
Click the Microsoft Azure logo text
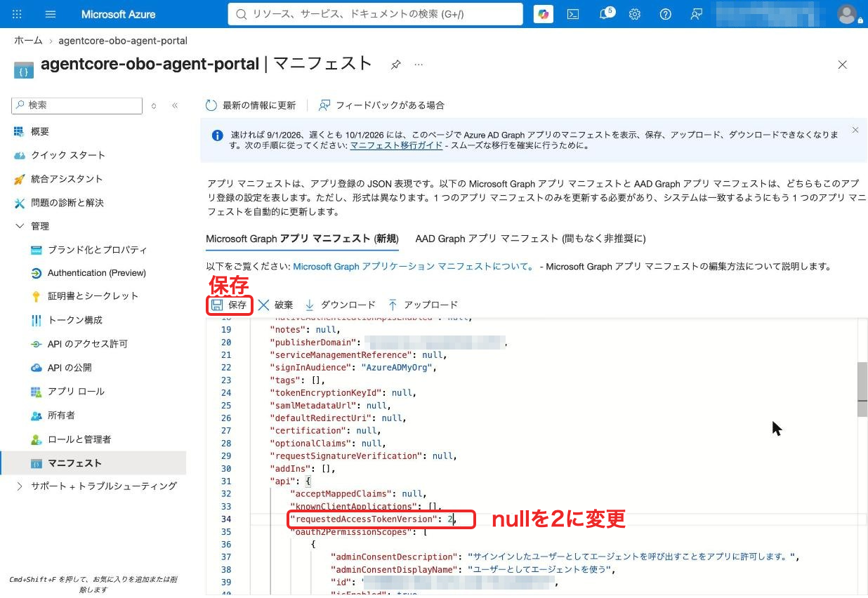pyautogui.click(x=118, y=14)
